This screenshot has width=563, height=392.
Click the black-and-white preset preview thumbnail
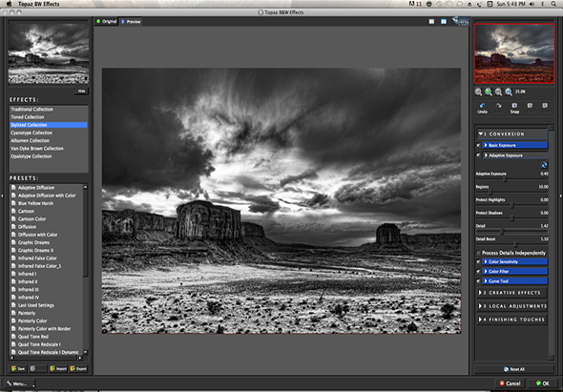coord(49,53)
